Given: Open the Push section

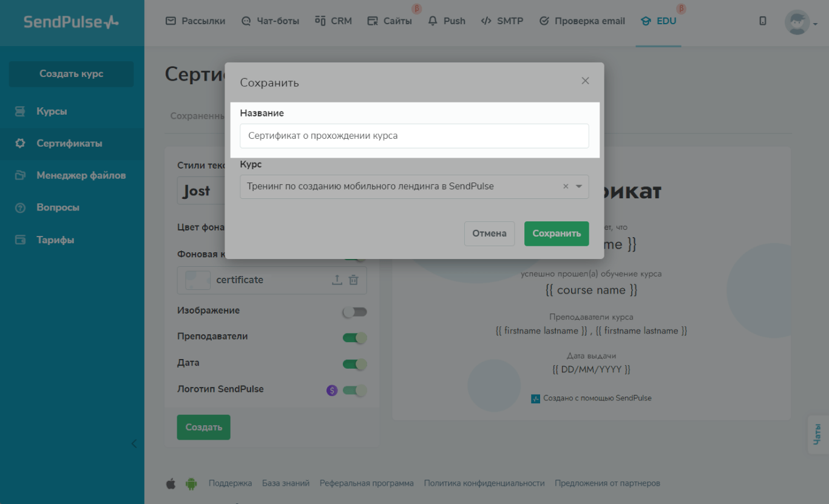Looking at the screenshot, I should (x=447, y=21).
